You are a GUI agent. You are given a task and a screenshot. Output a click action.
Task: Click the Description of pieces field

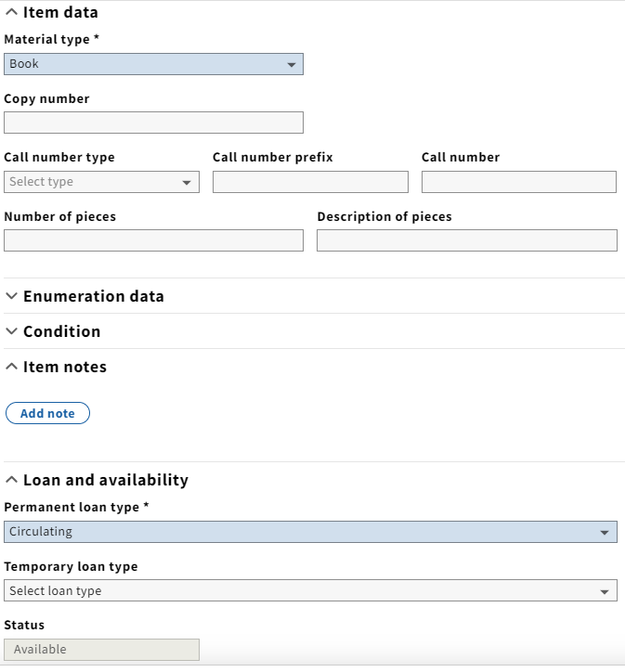pos(467,240)
